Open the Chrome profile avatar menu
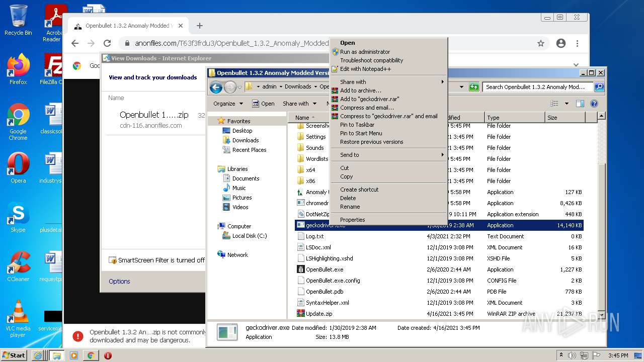 click(x=561, y=43)
